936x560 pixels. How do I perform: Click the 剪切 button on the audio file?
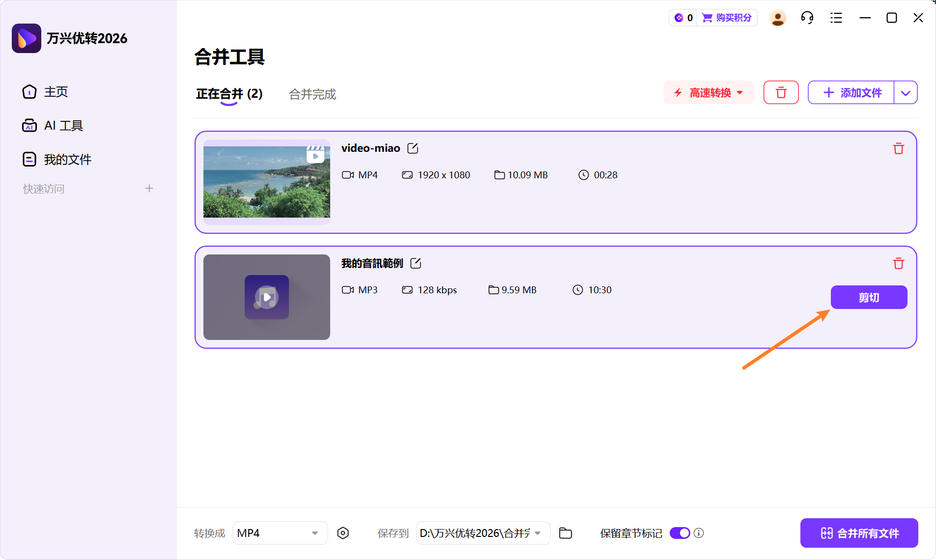868,297
